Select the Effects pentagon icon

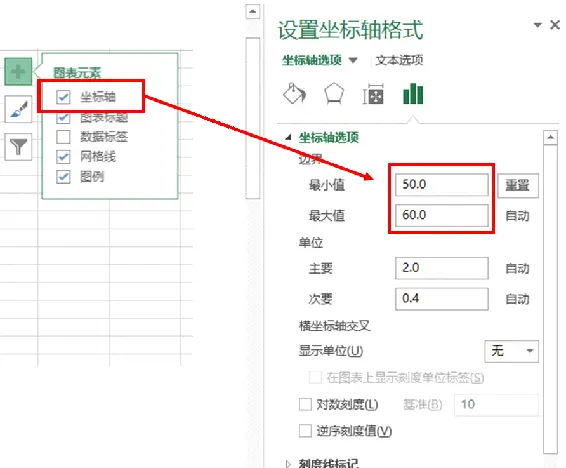tap(334, 94)
